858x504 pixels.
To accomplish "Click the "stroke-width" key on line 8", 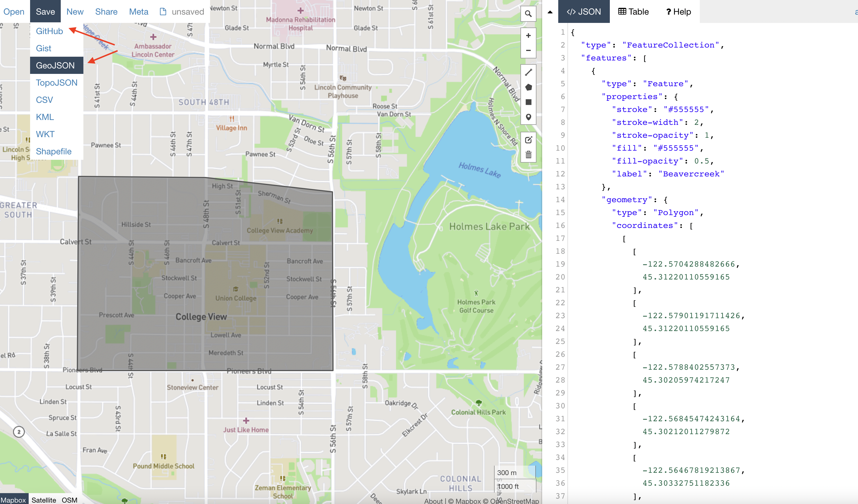I will coord(648,122).
